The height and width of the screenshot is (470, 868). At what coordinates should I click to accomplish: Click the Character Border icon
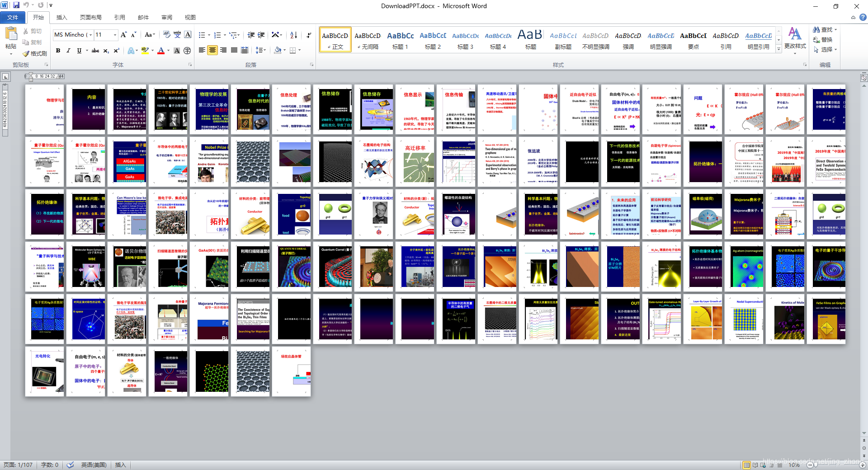pos(188,35)
